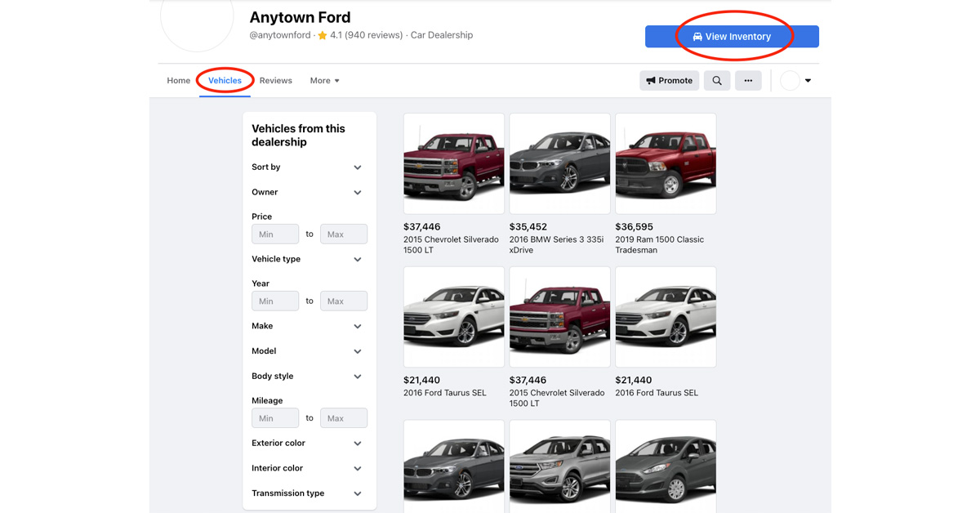Click the megaphone Promote icon

(653, 80)
